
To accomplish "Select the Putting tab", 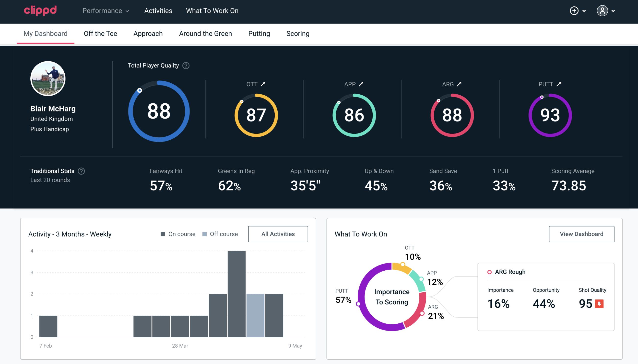I will point(259,33).
